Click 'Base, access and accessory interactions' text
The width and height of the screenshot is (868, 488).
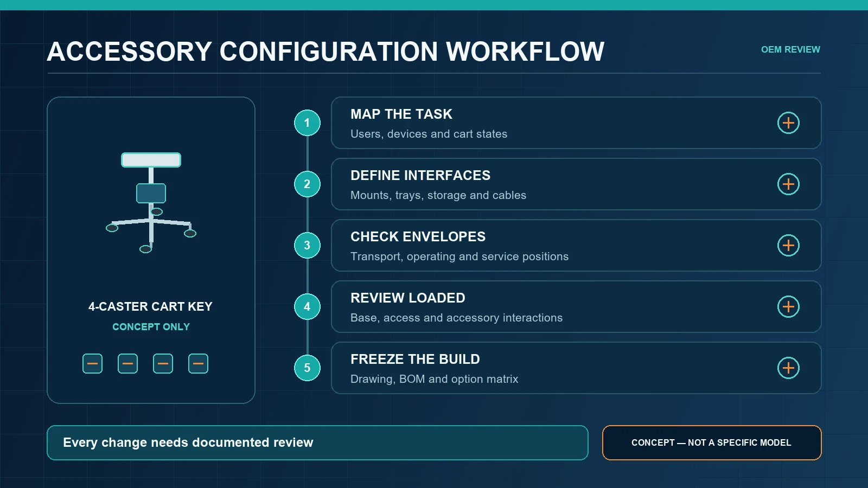pyautogui.click(x=456, y=318)
